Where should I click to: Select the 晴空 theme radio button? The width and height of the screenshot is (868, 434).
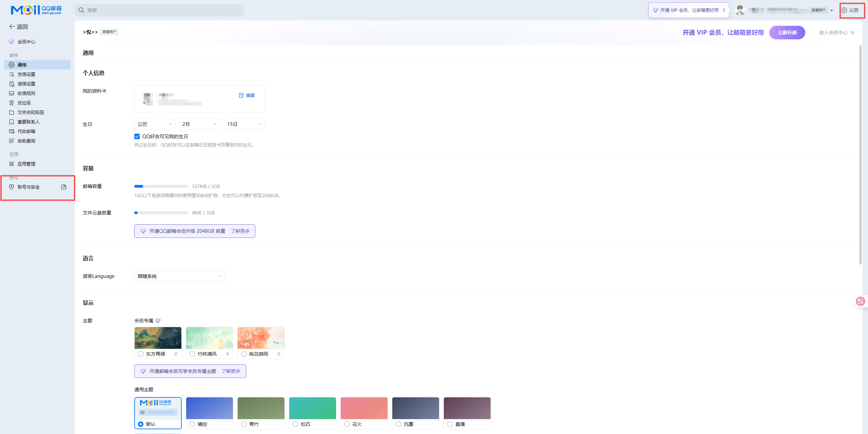coord(192,424)
